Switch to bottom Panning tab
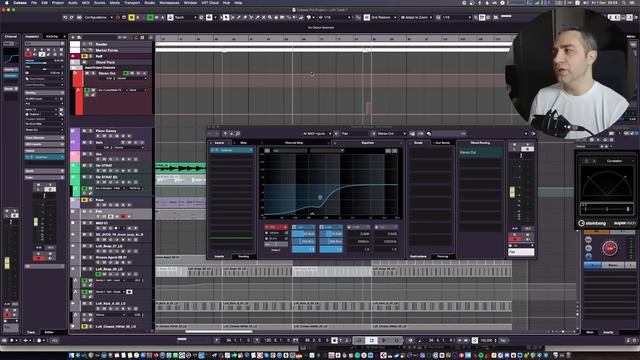The image size is (640, 360). (442, 256)
